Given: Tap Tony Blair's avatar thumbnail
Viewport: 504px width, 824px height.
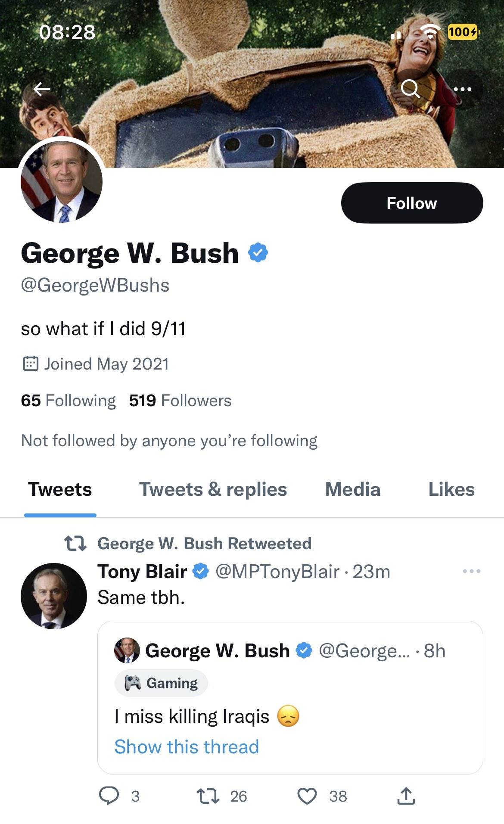Looking at the screenshot, I should (x=54, y=596).
